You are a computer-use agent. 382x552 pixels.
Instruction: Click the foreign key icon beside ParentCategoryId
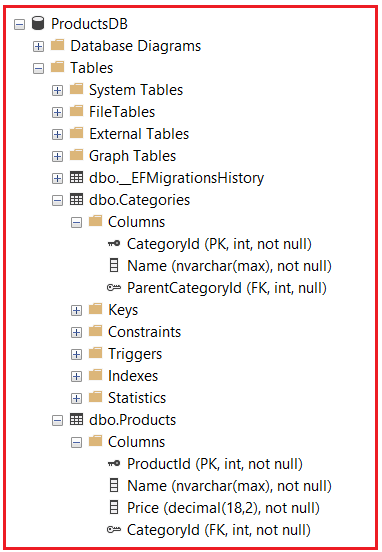click(x=114, y=288)
